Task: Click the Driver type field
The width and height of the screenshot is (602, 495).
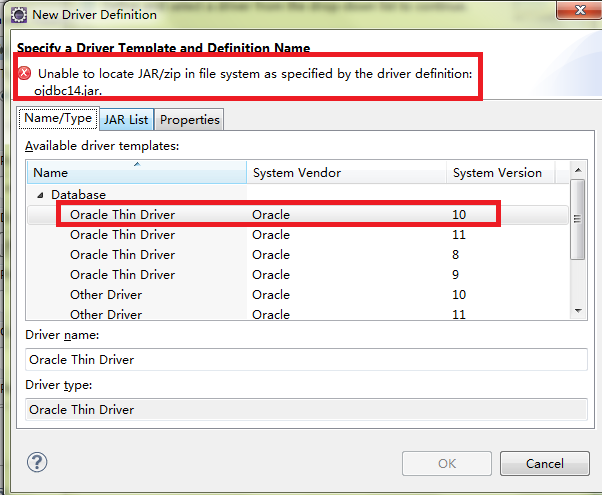Action: (x=306, y=409)
